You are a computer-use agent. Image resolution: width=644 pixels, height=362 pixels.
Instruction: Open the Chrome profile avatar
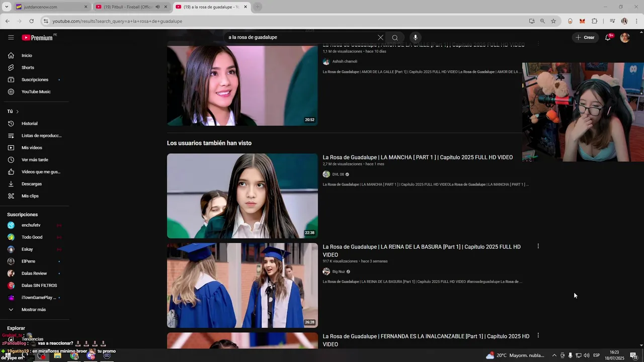(624, 21)
